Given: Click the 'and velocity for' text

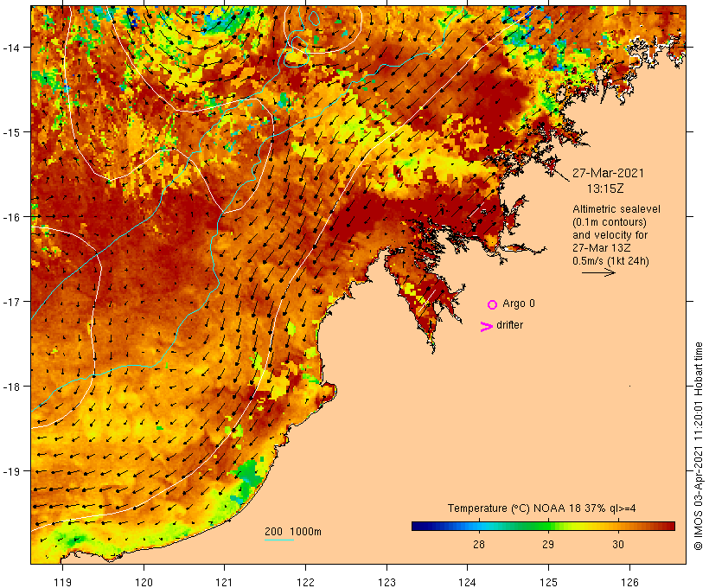Looking at the screenshot, I should pyautogui.click(x=610, y=235).
